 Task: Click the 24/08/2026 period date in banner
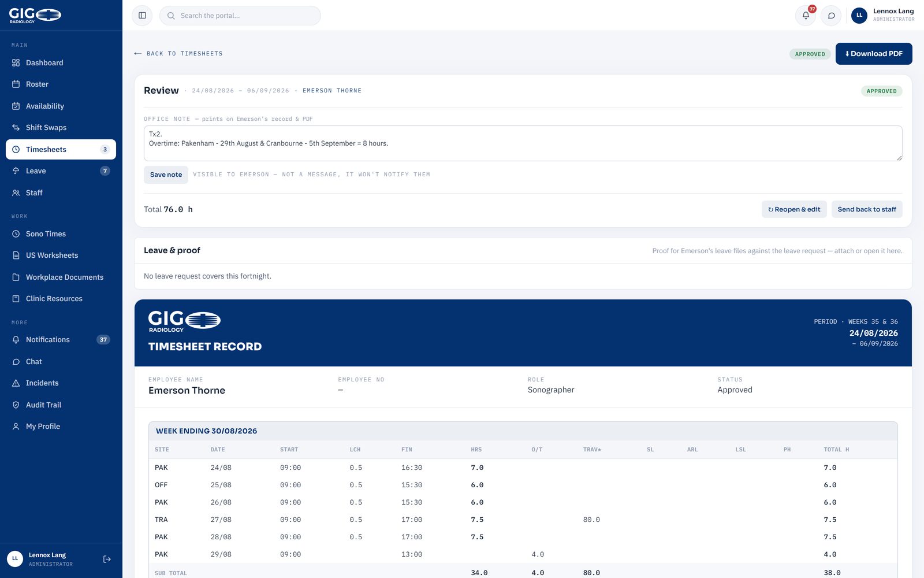click(873, 333)
